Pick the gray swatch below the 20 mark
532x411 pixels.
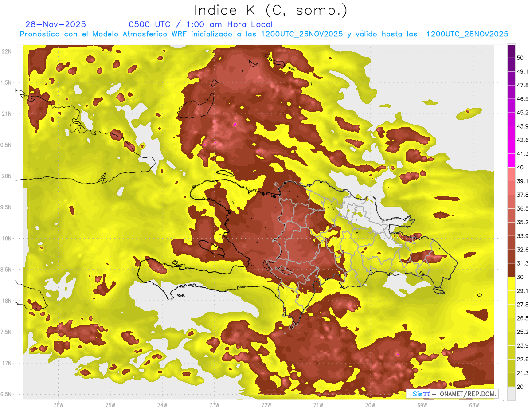tap(512, 393)
